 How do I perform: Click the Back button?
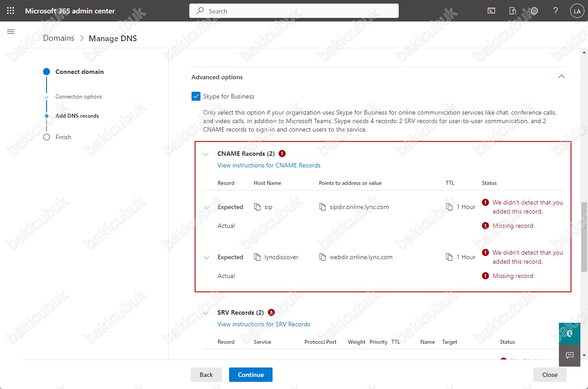coord(206,375)
